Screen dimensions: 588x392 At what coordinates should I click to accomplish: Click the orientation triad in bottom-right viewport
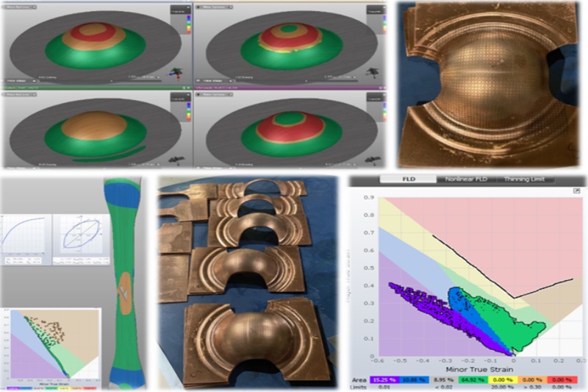tap(372, 160)
